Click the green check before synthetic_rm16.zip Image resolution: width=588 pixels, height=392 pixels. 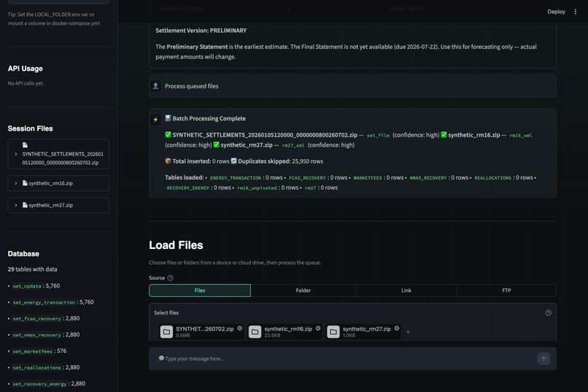(444, 134)
